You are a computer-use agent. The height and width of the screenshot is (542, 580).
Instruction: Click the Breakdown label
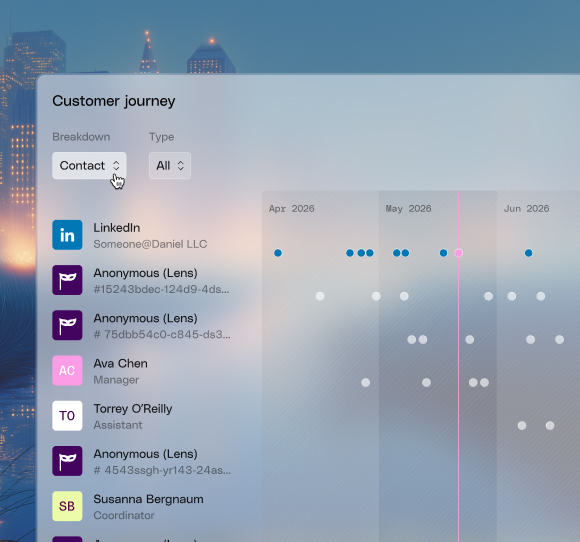(x=81, y=137)
